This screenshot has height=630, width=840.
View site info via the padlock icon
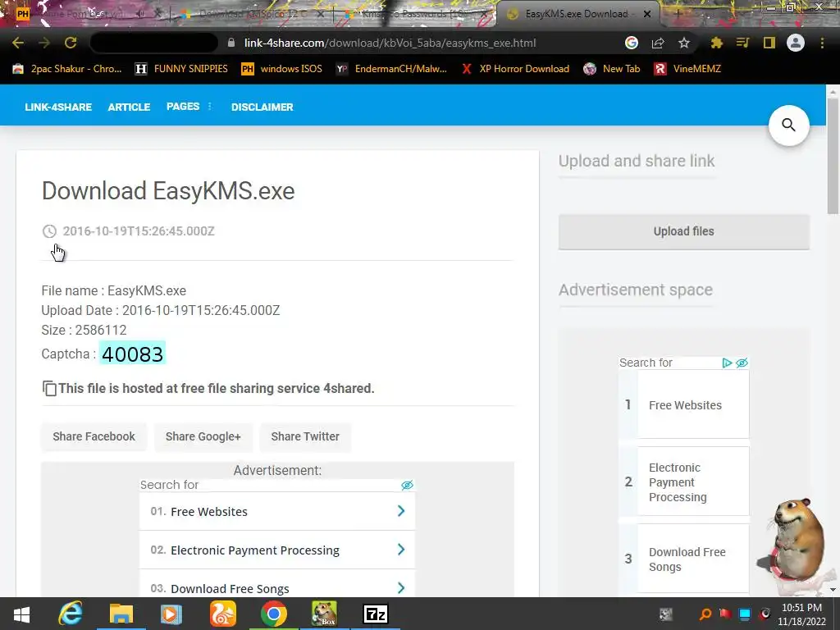point(231,43)
